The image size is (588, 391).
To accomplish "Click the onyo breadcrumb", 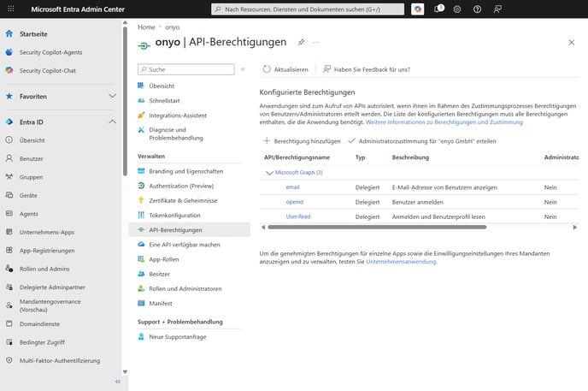I will [x=172, y=27].
